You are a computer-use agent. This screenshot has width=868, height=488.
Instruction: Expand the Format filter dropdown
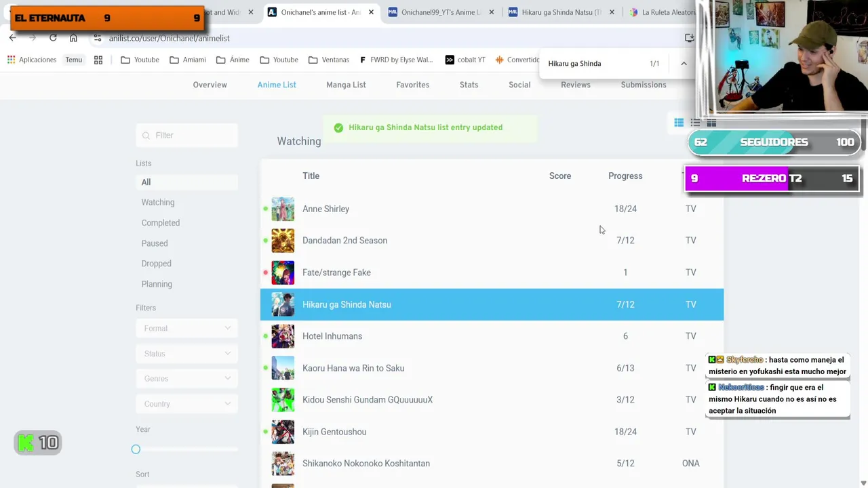(x=186, y=328)
